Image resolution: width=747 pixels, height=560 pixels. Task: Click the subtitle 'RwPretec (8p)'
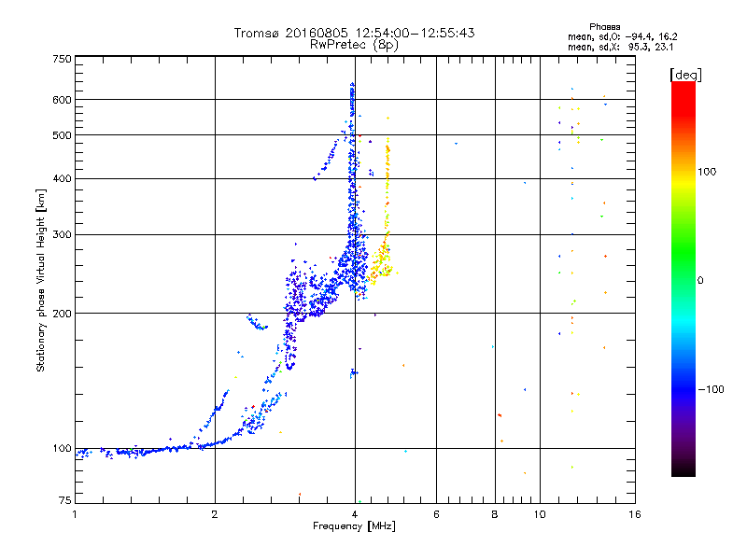click(x=354, y=45)
